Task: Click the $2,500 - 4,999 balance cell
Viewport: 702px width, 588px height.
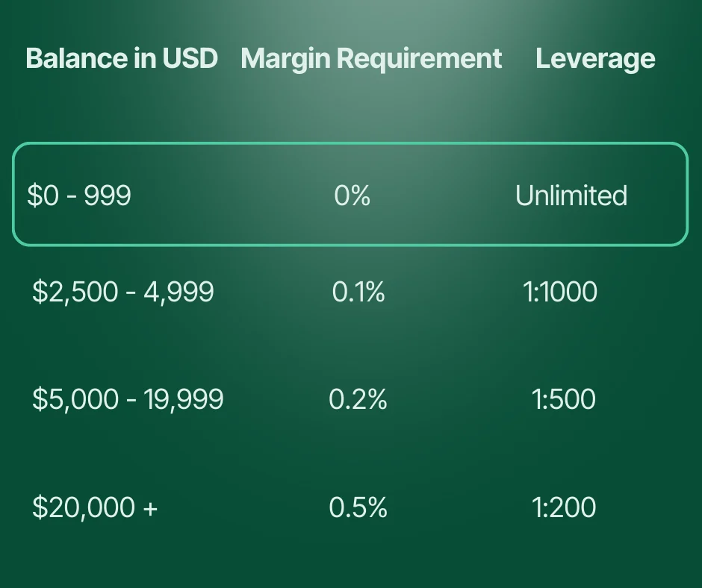Action: [123, 291]
